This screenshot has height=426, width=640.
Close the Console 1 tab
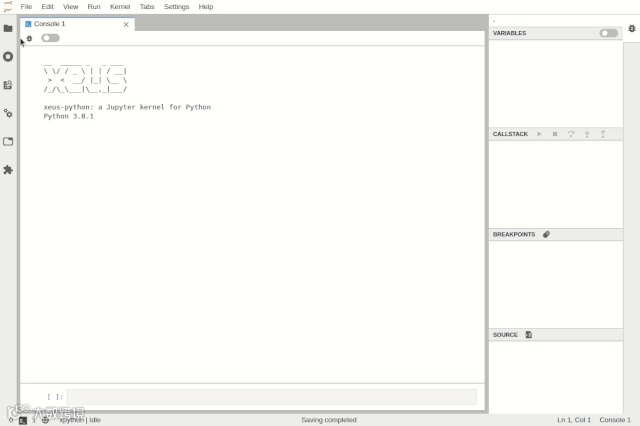[126, 24]
